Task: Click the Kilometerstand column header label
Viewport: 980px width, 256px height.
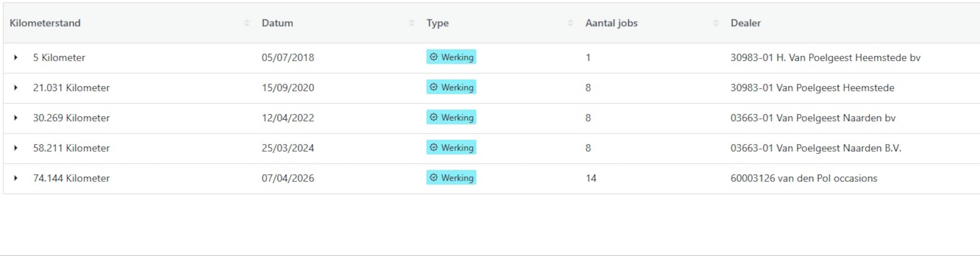Action: pos(45,23)
